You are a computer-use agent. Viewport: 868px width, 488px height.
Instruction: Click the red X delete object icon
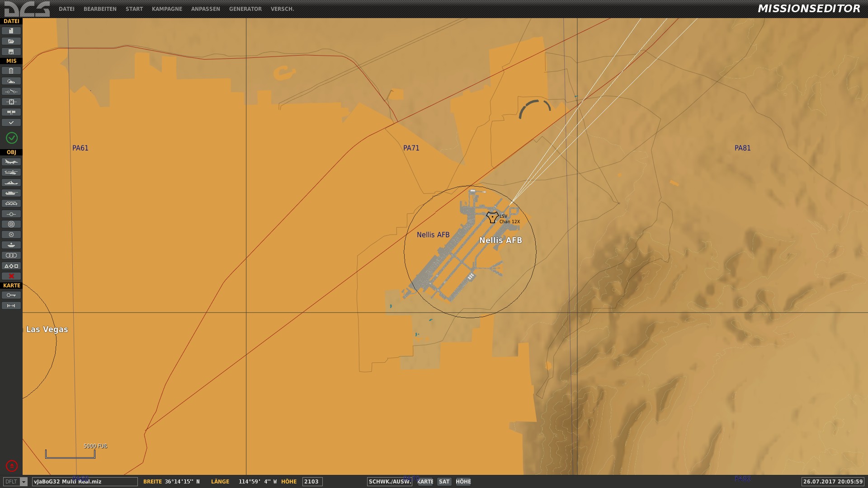point(11,276)
